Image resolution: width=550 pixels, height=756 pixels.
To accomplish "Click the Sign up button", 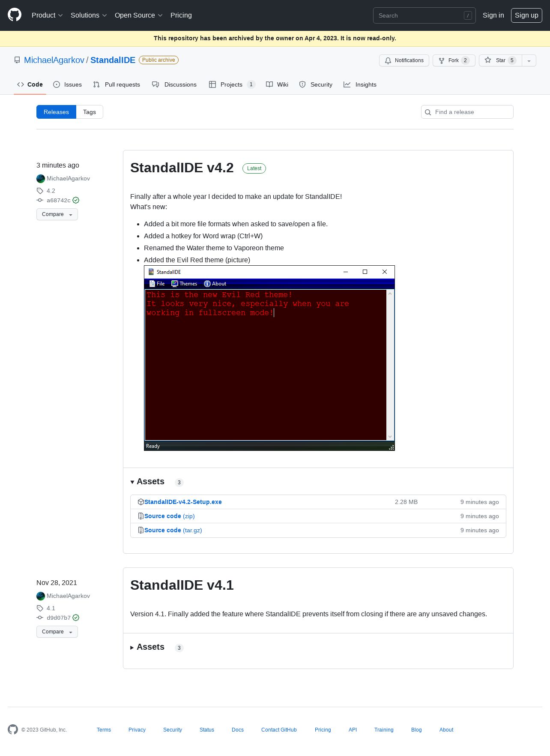I will [526, 15].
